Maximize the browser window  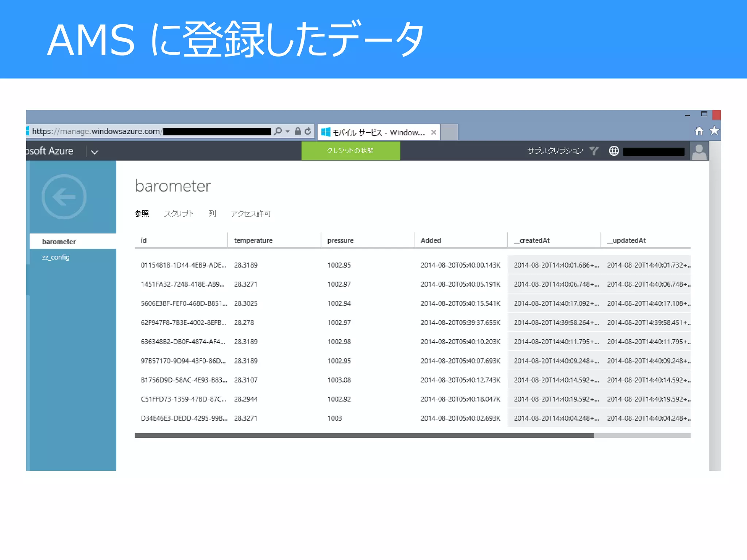click(x=704, y=114)
